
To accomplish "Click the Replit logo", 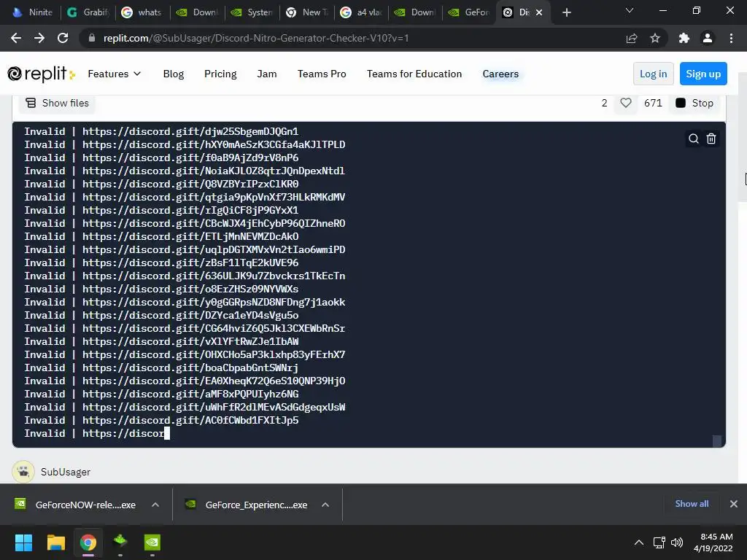I will (x=41, y=74).
